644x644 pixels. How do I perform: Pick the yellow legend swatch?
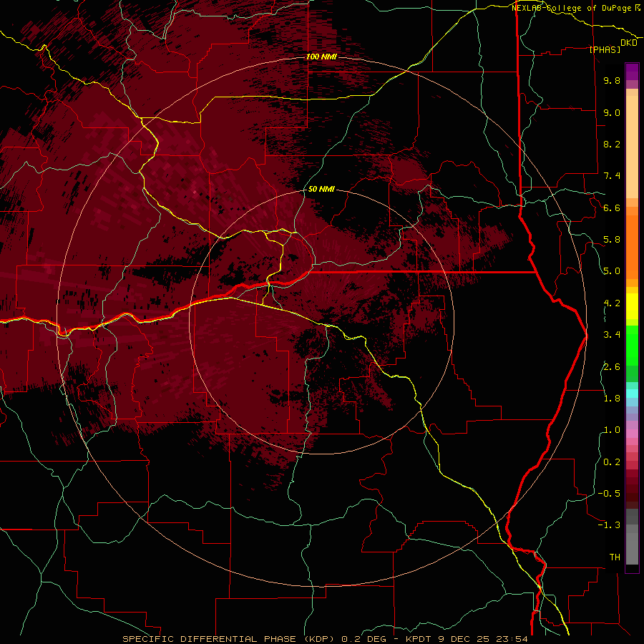pyautogui.click(x=632, y=306)
